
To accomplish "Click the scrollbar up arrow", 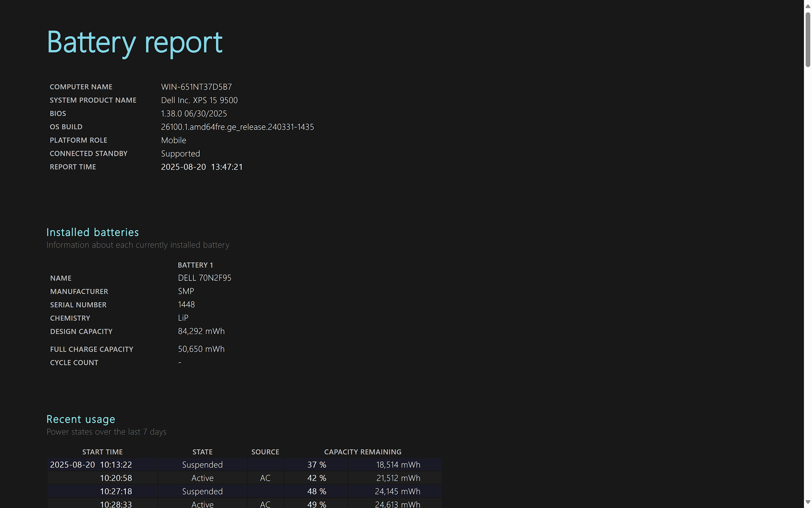I will [x=808, y=6].
